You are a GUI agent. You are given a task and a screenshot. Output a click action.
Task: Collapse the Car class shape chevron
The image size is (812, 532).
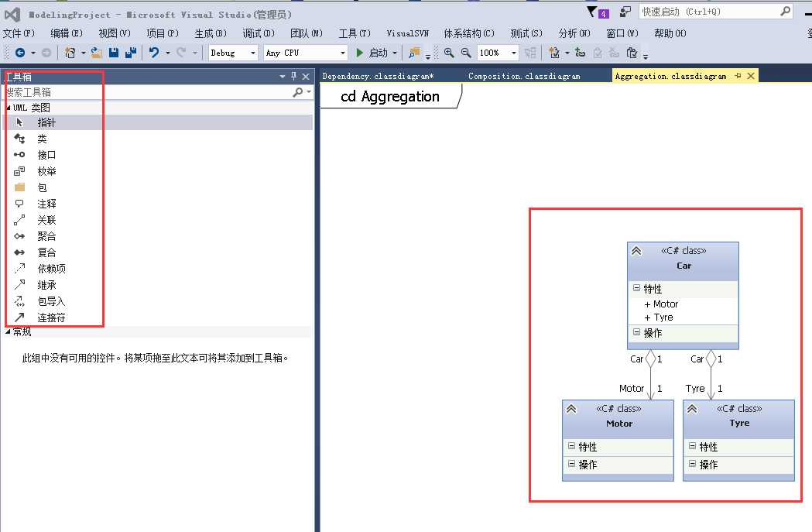coord(636,251)
